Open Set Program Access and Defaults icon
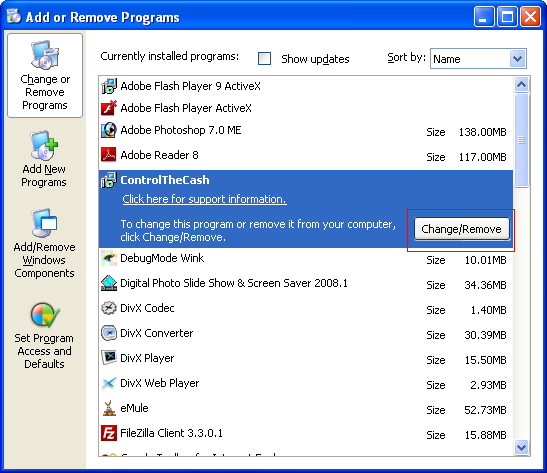The image size is (547, 473). pyautogui.click(x=45, y=315)
